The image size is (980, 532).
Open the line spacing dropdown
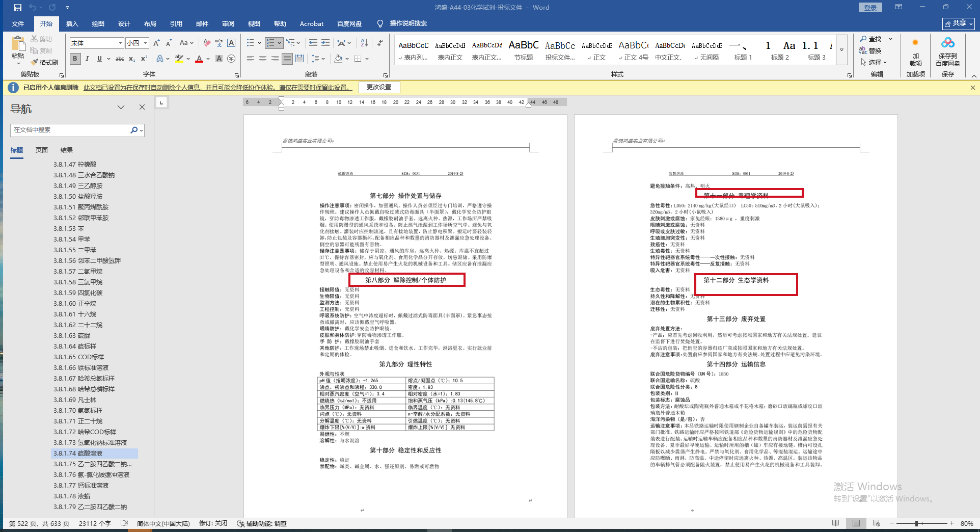[x=318, y=59]
